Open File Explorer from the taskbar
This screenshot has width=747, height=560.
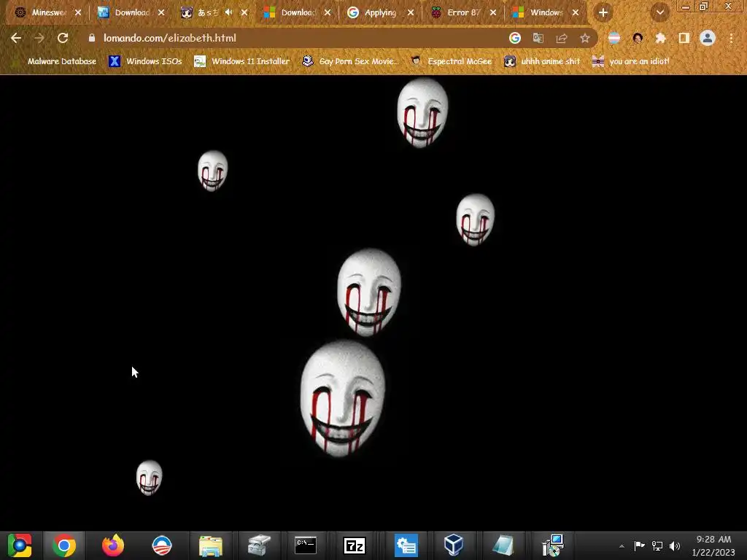pyautogui.click(x=211, y=545)
